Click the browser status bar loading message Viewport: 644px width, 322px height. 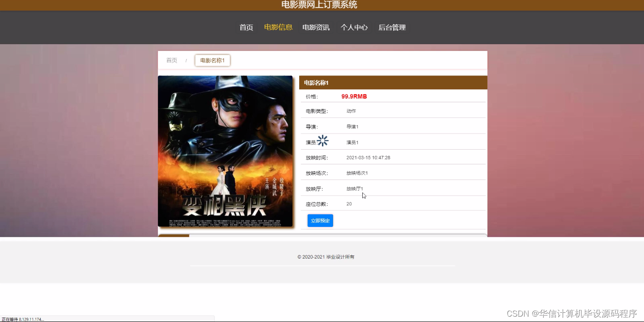point(23,319)
